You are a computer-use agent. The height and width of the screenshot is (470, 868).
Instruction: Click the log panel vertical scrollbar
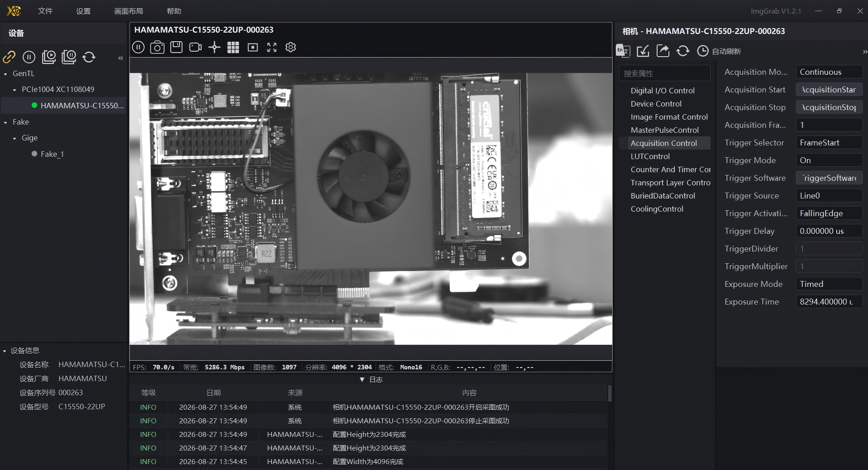610,393
